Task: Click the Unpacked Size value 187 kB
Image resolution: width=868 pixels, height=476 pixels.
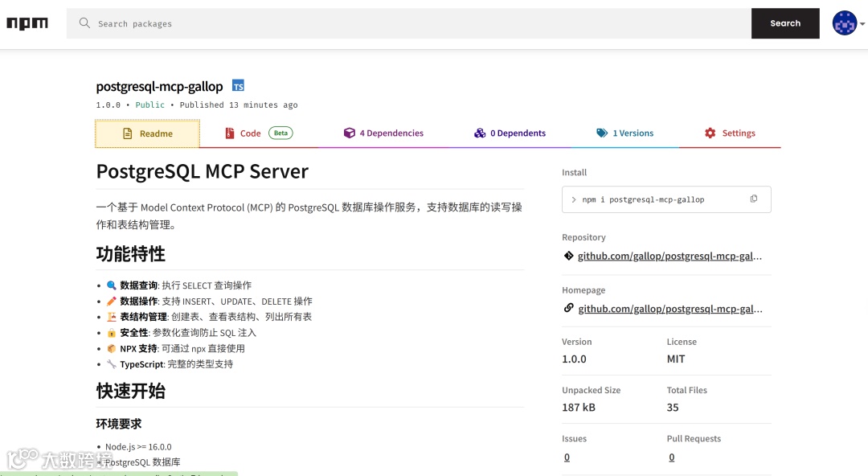Action: 579,408
